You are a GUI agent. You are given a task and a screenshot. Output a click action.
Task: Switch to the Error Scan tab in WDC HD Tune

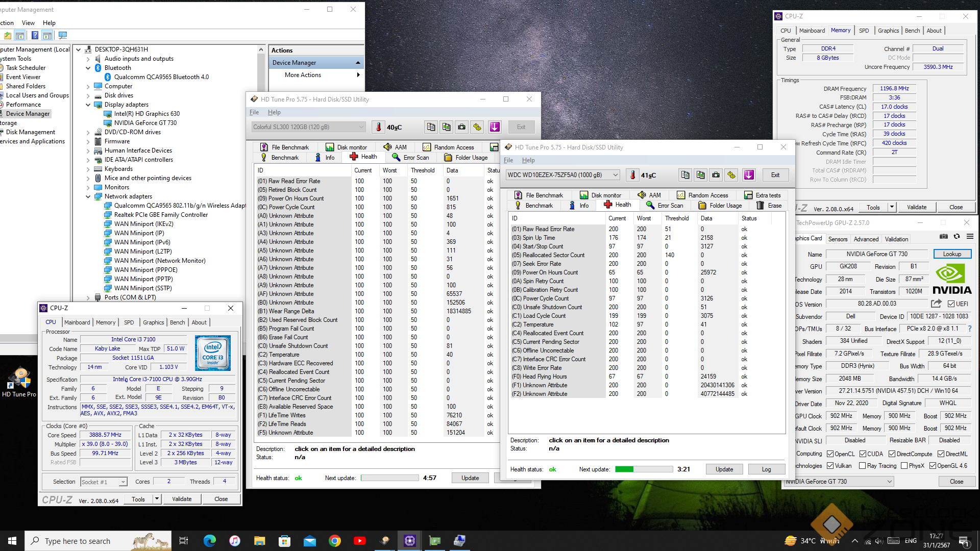coord(665,206)
